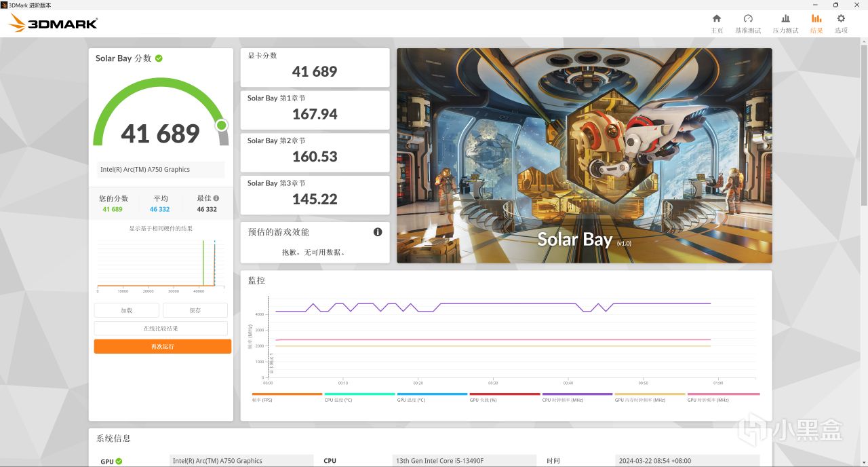Click the 3DMARK logo
Viewport: 868px width, 467px height.
coord(53,23)
